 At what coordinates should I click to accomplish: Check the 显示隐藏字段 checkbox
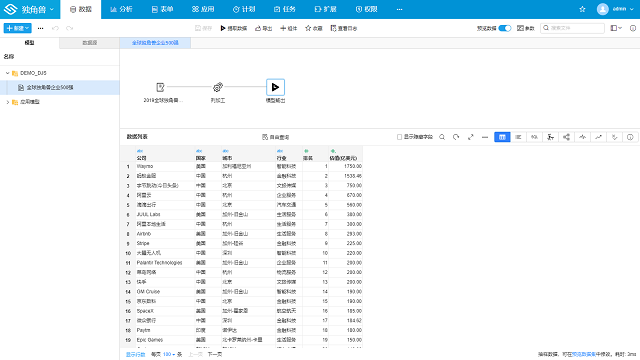tap(400, 137)
